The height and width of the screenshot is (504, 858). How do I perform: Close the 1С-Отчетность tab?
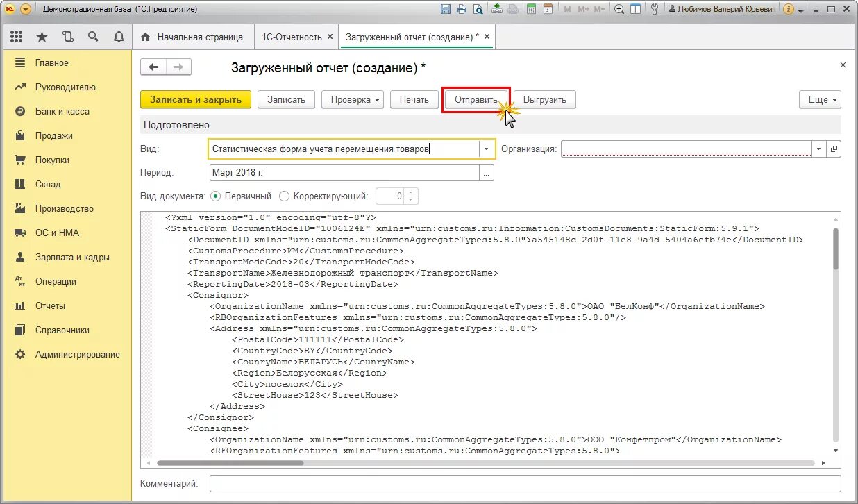click(x=330, y=37)
